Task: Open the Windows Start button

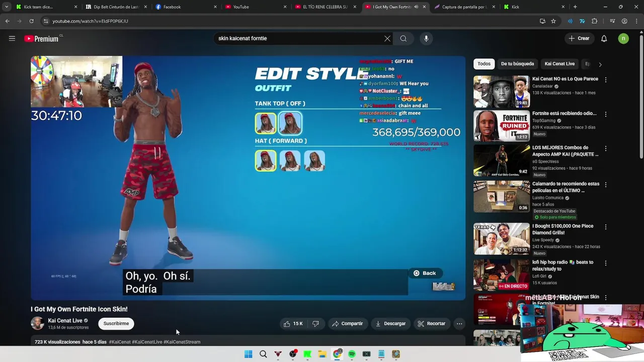Action: click(249, 354)
